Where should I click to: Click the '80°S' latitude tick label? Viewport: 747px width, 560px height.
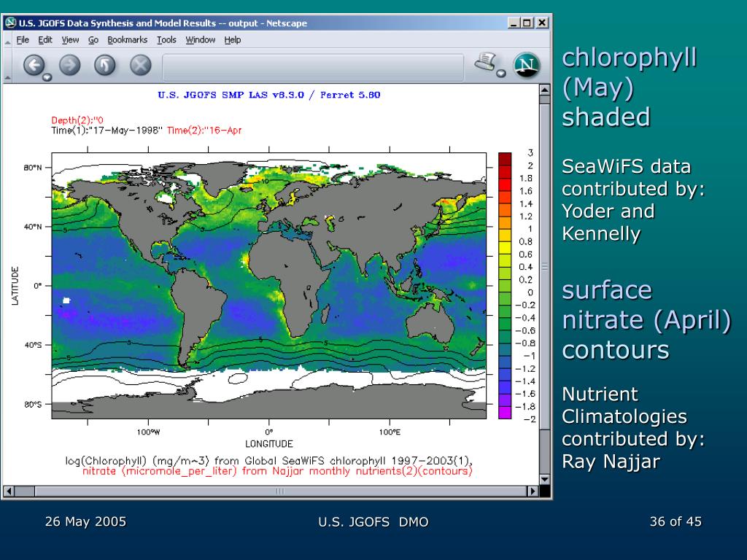32,404
